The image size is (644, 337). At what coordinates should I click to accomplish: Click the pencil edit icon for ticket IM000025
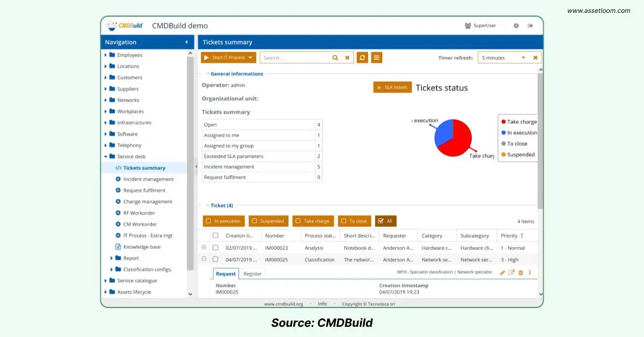503,273
